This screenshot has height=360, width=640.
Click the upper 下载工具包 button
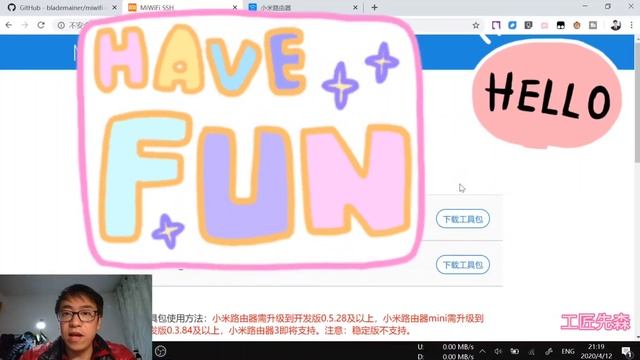tap(463, 219)
